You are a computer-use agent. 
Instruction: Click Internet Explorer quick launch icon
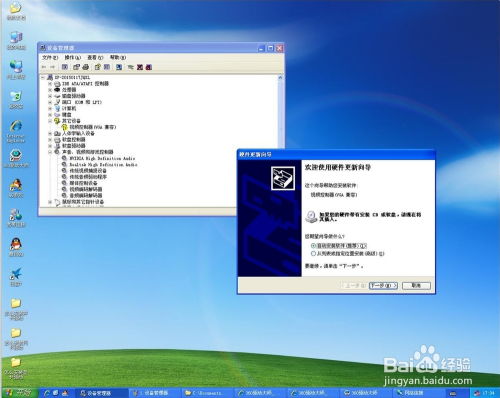coord(47,393)
